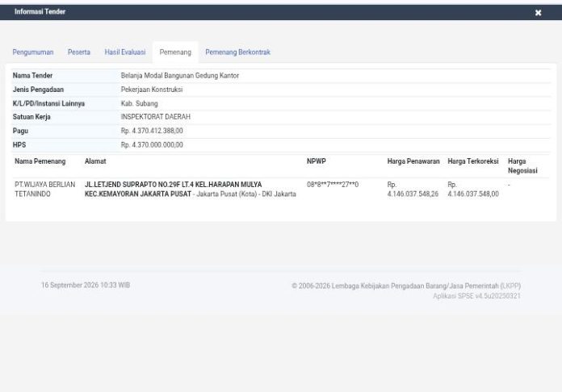Screen dimensions: 562x392
Task: Click 'Pekerjaan Konstruksi' value
Action: [x=152, y=90]
